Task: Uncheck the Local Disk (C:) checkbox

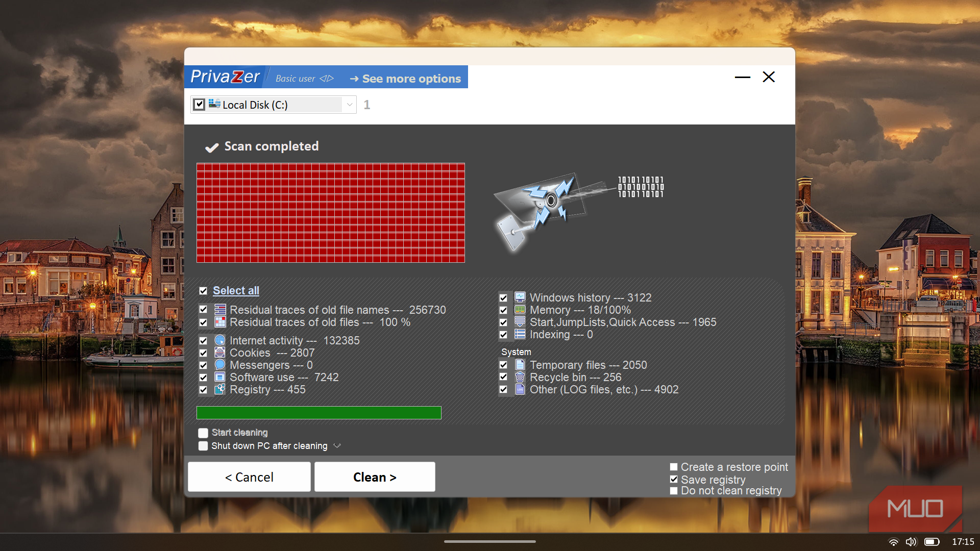Action: (200, 105)
